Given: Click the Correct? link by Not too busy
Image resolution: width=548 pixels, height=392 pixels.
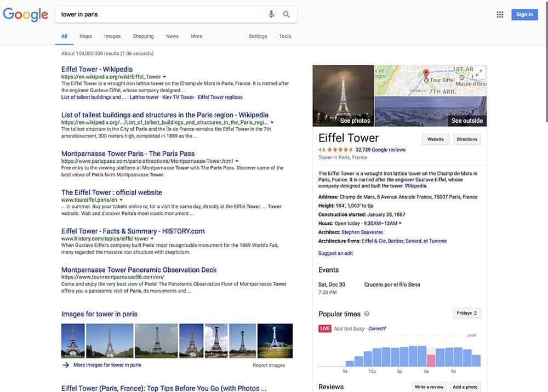Looking at the screenshot, I should [x=377, y=328].
